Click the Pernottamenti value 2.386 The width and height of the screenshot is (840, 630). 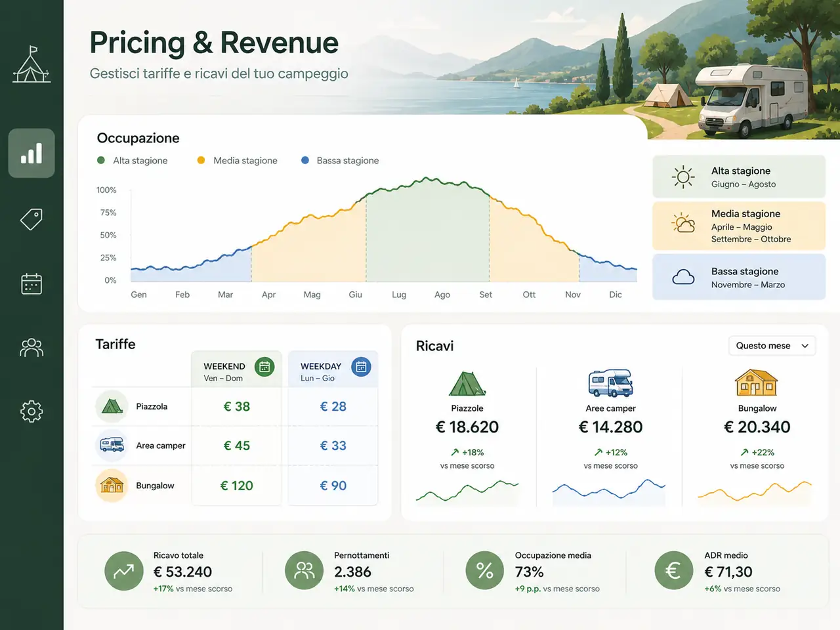click(352, 572)
